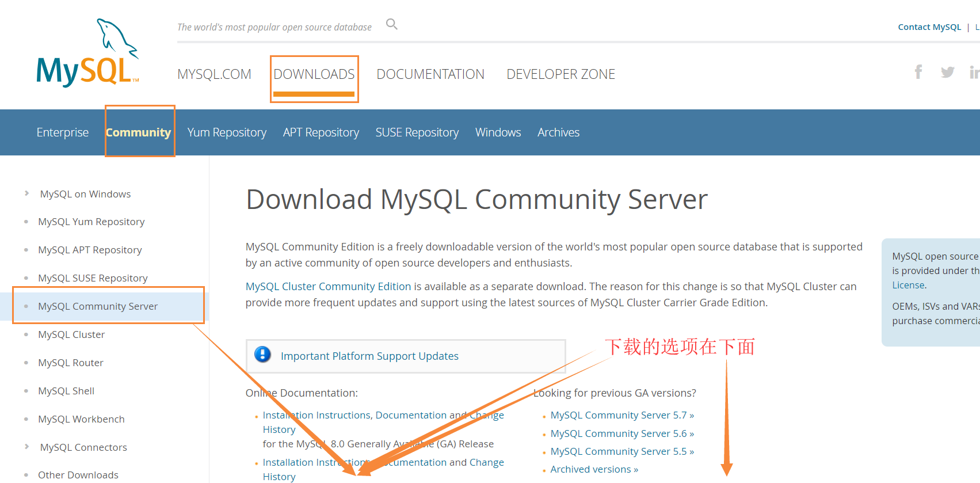Open MySQL on Windows sidebar link
This screenshot has width=980, height=483.
tap(85, 194)
